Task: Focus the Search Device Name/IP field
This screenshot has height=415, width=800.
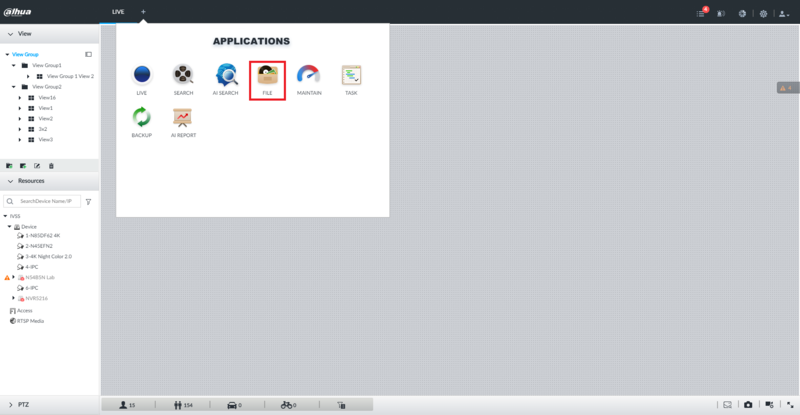Action: point(42,201)
